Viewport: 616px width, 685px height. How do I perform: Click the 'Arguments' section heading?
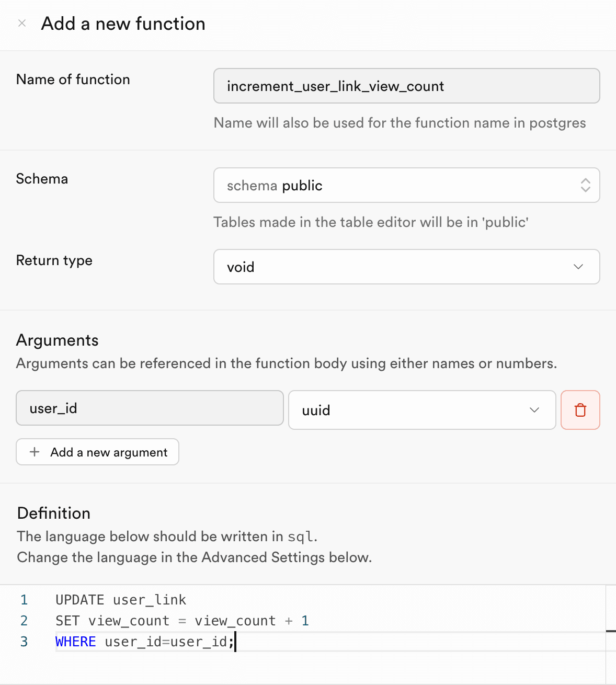tap(58, 340)
